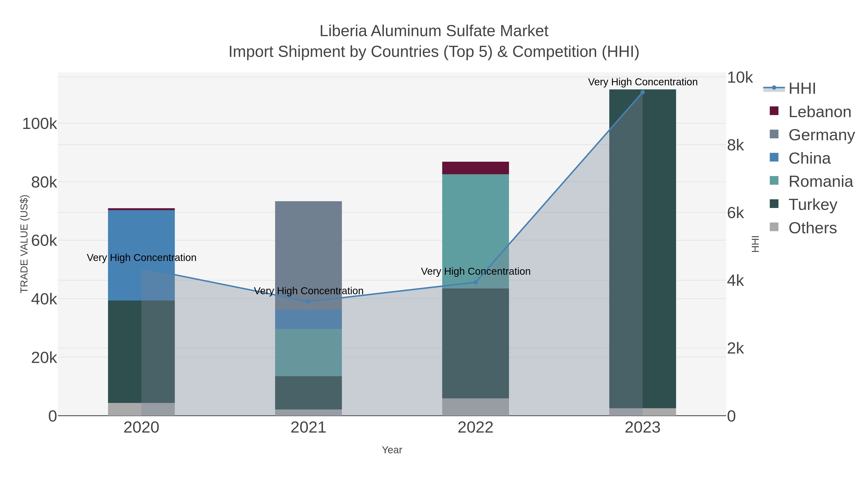Click the Lebanon sliver atop 2020 bar
Screen dimensions: 868x488
pyautogui.click(x=141, y=209)
